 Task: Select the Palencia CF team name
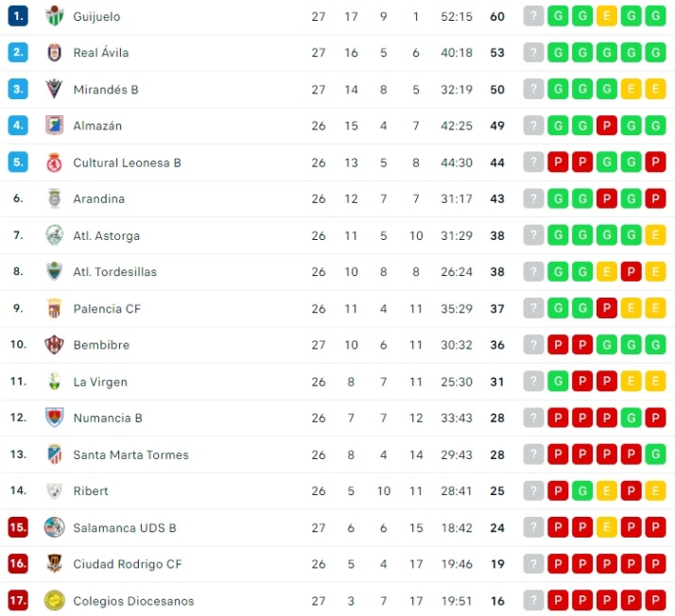[x=107, y=309]
